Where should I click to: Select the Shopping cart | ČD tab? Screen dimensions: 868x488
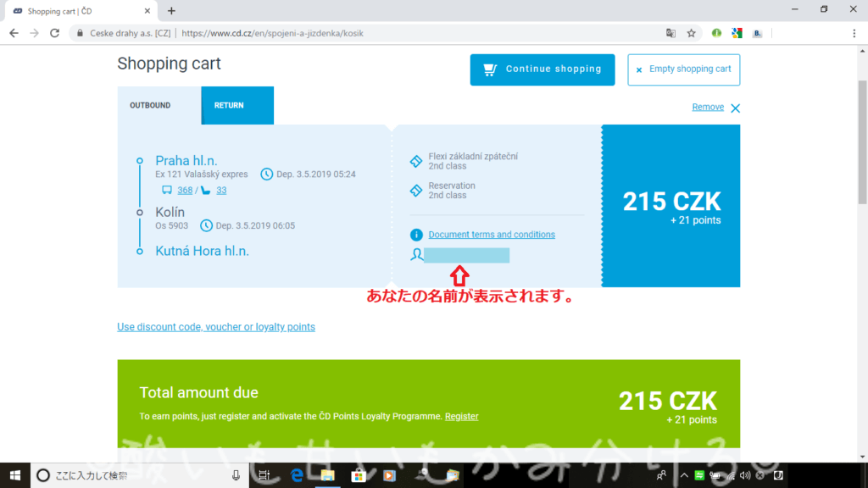[x=81, y=11]
